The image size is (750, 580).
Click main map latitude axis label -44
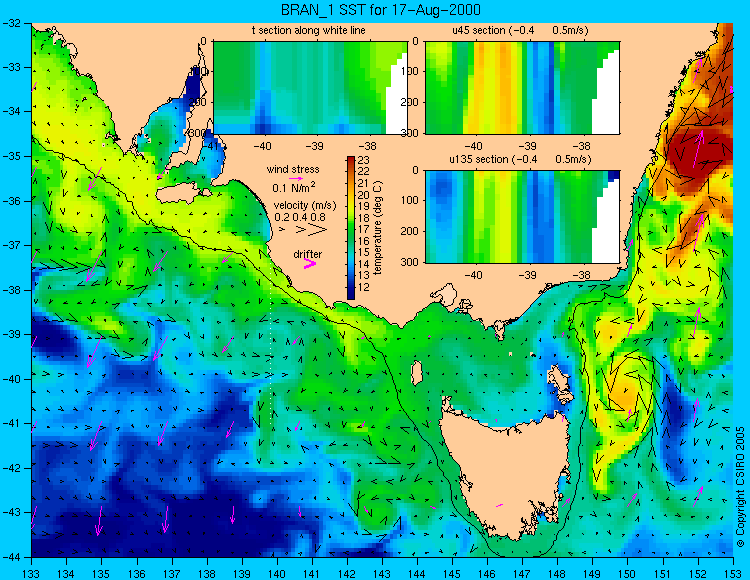click(13, 557)
